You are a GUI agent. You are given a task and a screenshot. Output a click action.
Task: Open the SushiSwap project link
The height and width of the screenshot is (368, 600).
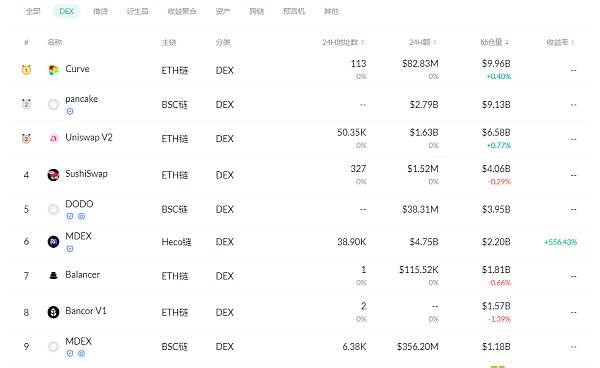click(86, 174)
